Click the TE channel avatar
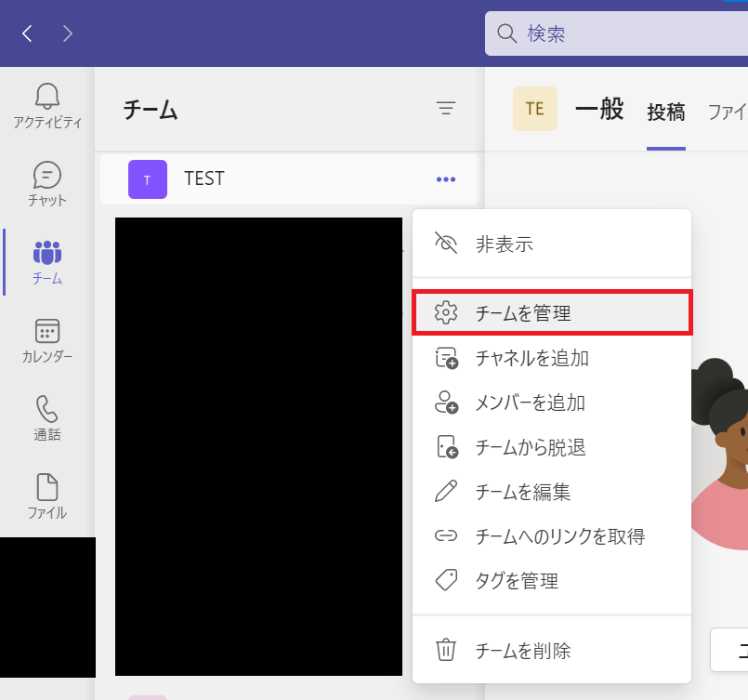Screen dimensions: 748x700 point(535,109)
